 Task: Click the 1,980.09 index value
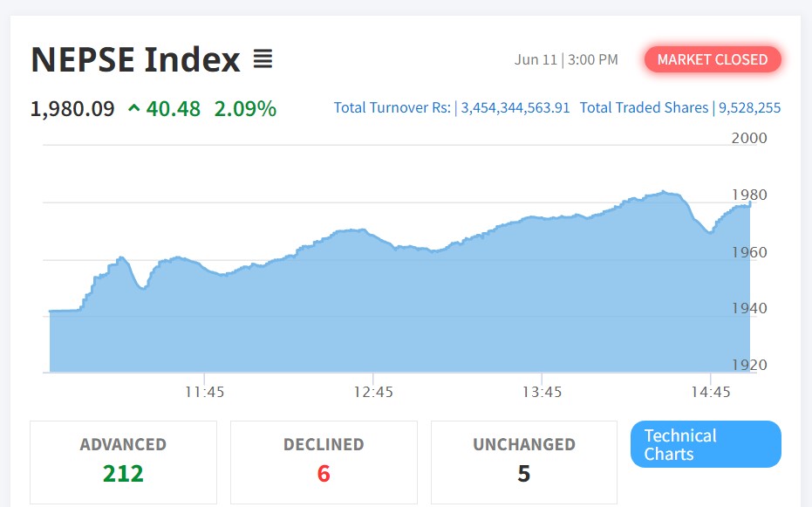pyautogui.click(x=72, y=109)
